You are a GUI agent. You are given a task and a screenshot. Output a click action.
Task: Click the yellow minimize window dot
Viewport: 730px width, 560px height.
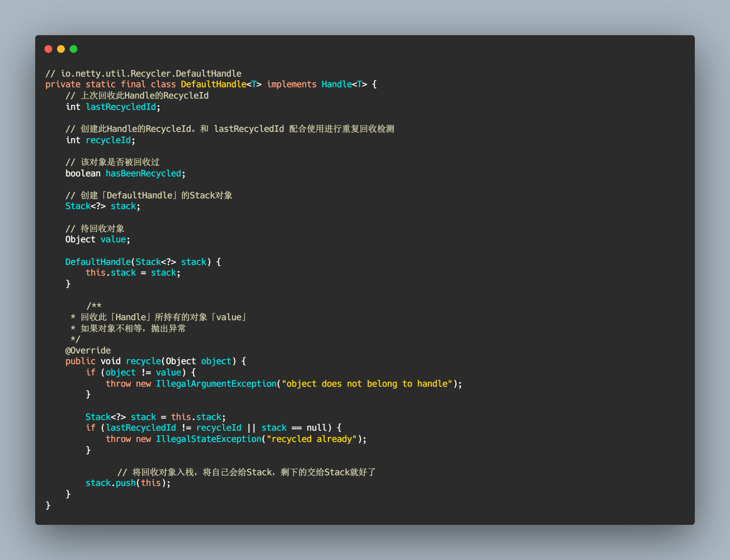click(61, 49)
